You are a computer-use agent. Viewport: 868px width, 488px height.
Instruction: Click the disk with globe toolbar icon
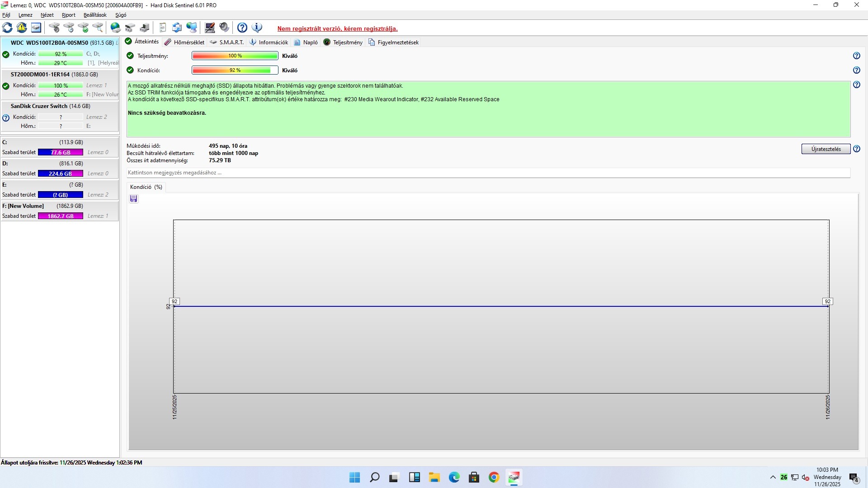116,28
